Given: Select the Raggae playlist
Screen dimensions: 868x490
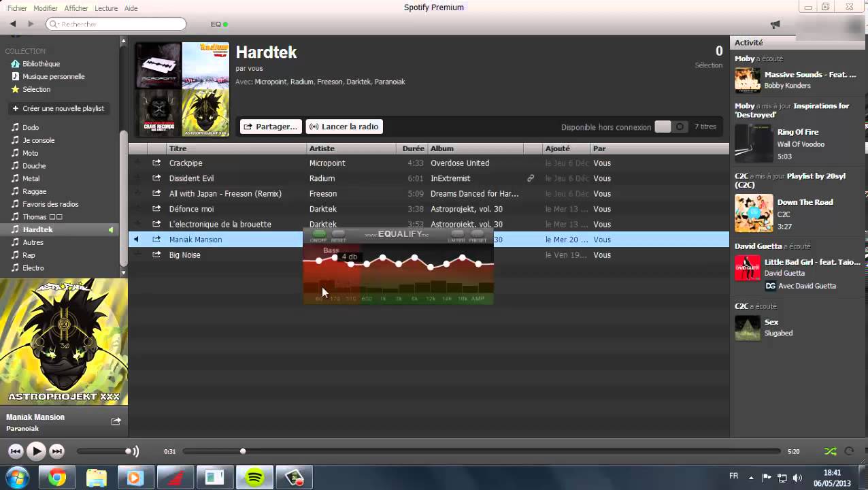Looking at the screenshot, I should pyautogui.click(x=35, y=191).
